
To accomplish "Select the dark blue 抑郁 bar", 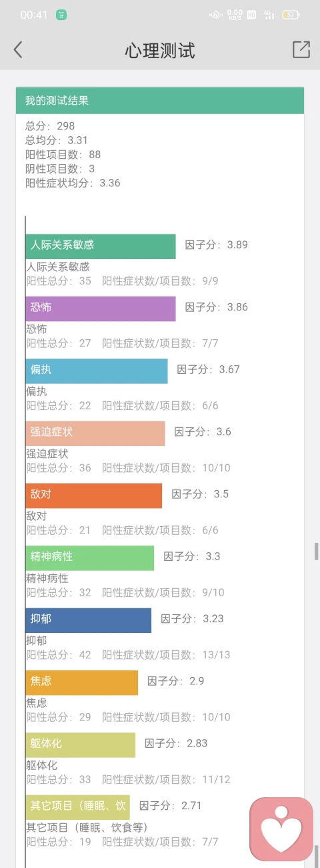I will click(89, 620).
